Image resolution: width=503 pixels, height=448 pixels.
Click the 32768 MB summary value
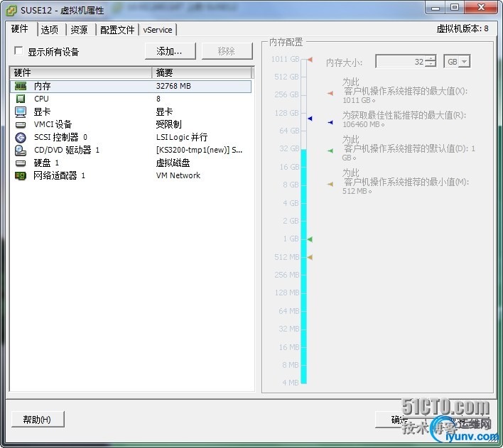[173, 86]
